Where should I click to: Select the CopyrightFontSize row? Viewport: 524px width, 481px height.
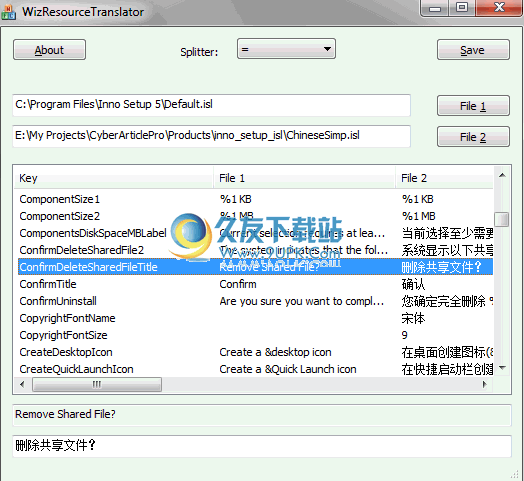coord(255,335)
